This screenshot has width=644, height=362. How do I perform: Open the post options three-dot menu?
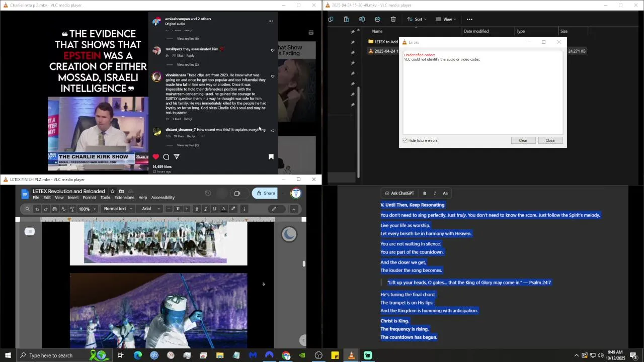pos(271,21)
